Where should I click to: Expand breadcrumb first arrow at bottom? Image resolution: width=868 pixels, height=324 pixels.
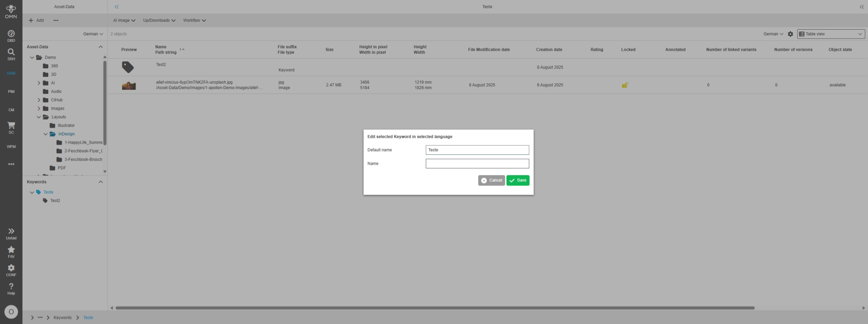[x=32, y=318]
